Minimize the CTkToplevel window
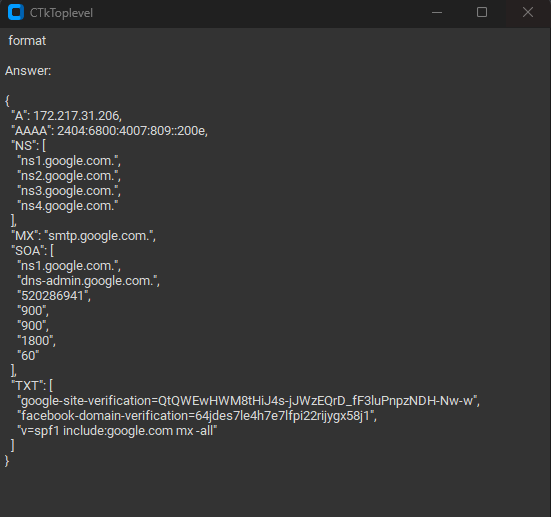 point(437,12)
